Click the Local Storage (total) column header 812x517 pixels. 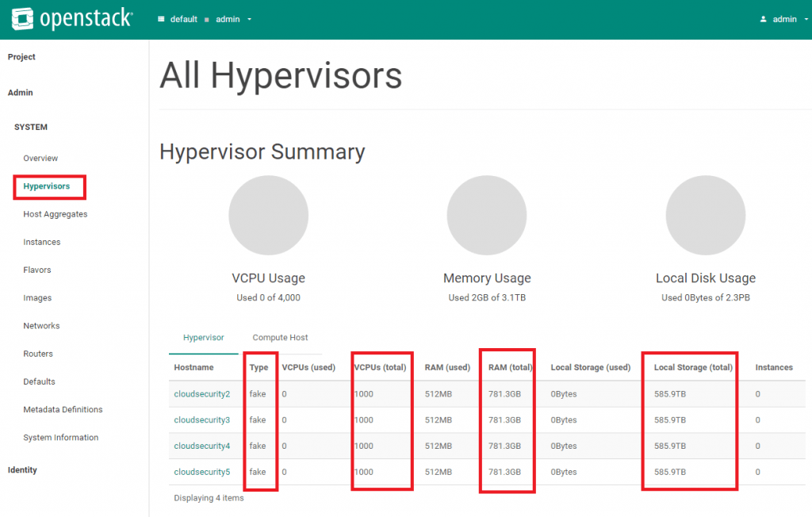693,367
